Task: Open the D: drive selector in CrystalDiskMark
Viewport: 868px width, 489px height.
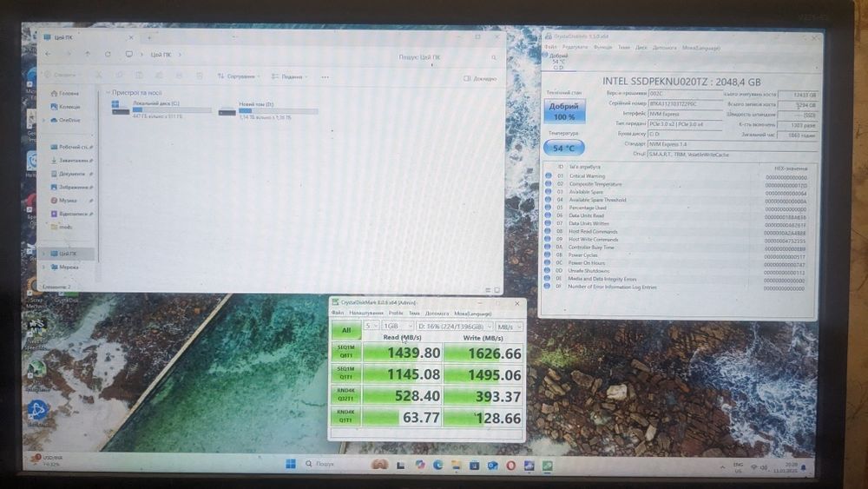Action: pyautogui.click(x=454, y=327)
